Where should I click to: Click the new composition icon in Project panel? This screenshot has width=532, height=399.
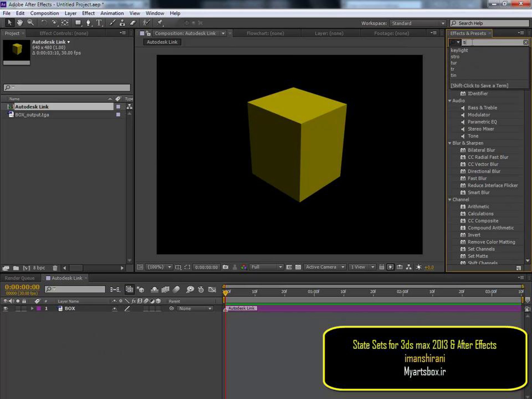pos(26,268)
